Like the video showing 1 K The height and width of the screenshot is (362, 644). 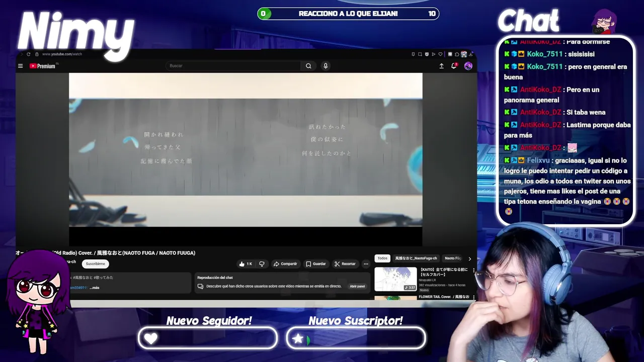point(246,264)
